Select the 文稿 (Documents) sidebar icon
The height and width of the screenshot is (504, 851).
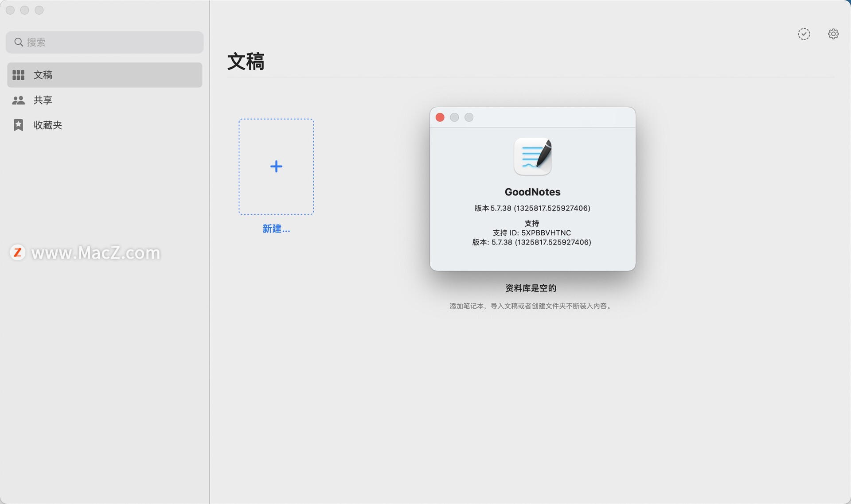pos(18,74)
